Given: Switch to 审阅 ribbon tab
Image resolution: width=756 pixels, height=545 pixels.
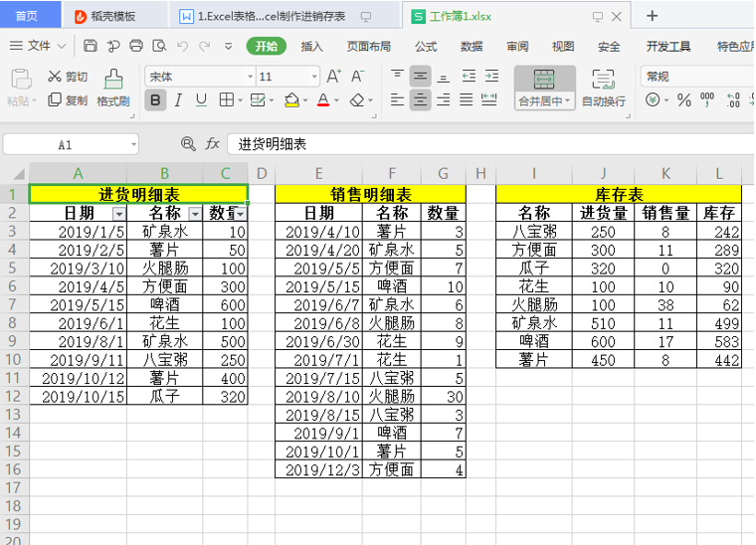Looking at the screenshot, I should pyautogui.click(x=517, y=47).
